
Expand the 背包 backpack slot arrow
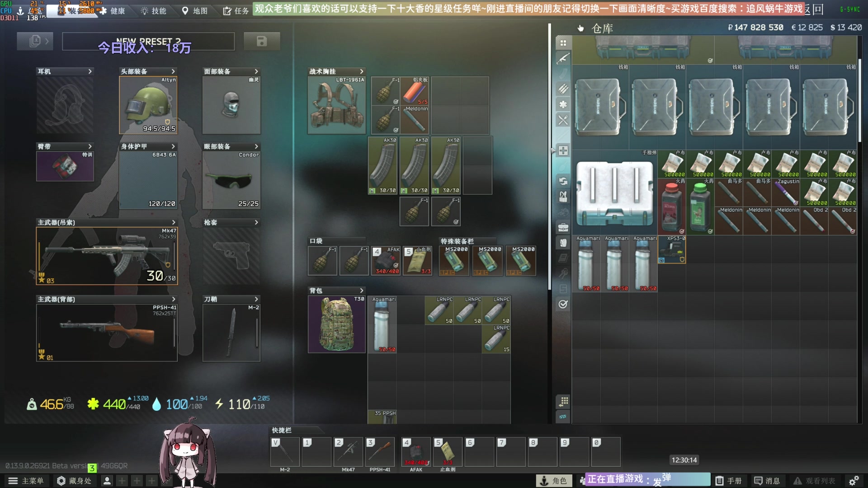[361, 291]
